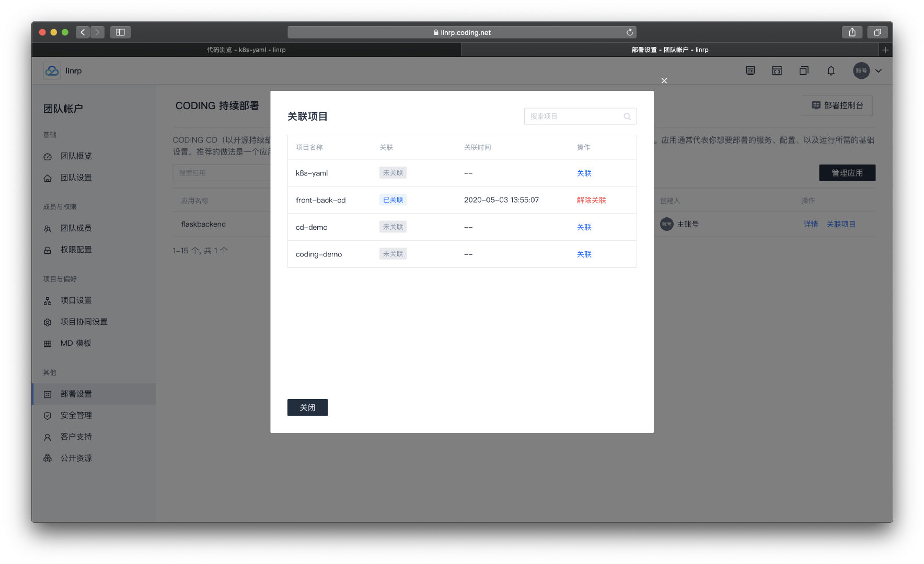This screenshot has width=924, height=564.
Task: Close the 关联项目 dialog with the X icon
Action: [x=664, y=80]
